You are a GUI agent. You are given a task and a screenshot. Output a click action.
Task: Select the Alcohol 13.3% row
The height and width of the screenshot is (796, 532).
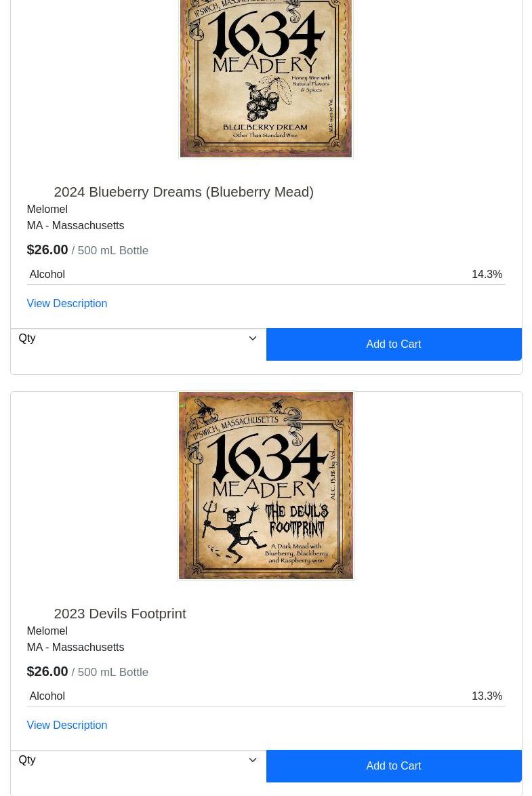point(266,696)
